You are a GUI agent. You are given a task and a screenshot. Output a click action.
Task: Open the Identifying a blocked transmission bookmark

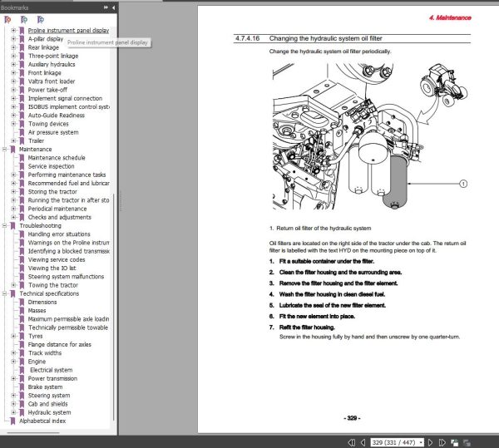(x=69, y=251)
